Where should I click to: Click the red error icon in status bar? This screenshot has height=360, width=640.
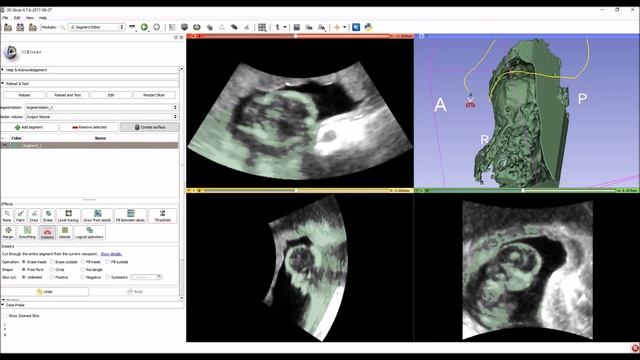(635, 348)
